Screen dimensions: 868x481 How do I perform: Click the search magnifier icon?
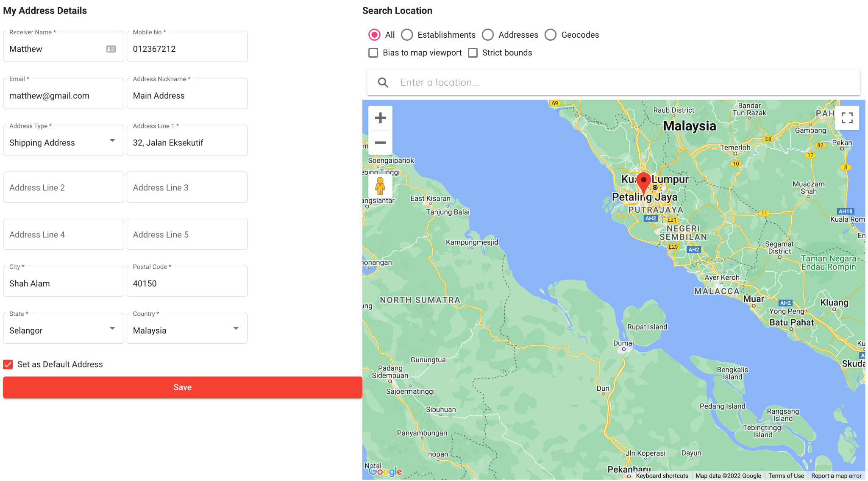coord(383,83)
